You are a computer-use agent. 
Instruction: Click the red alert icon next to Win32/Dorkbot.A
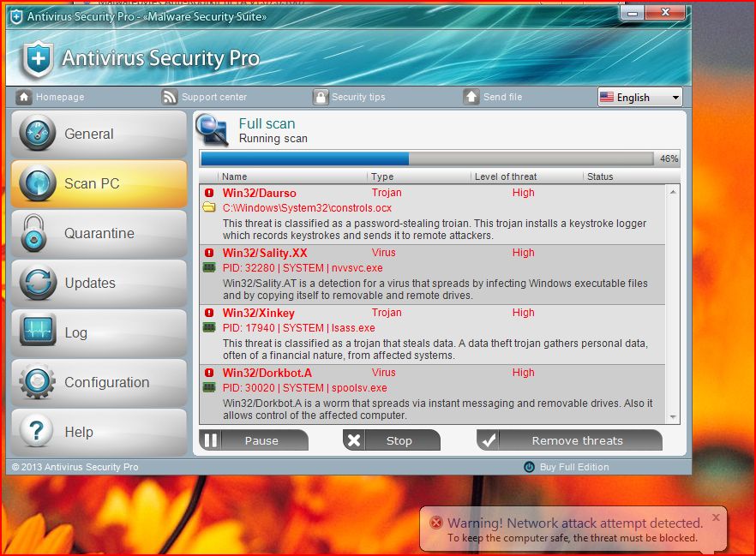[209, 373]
